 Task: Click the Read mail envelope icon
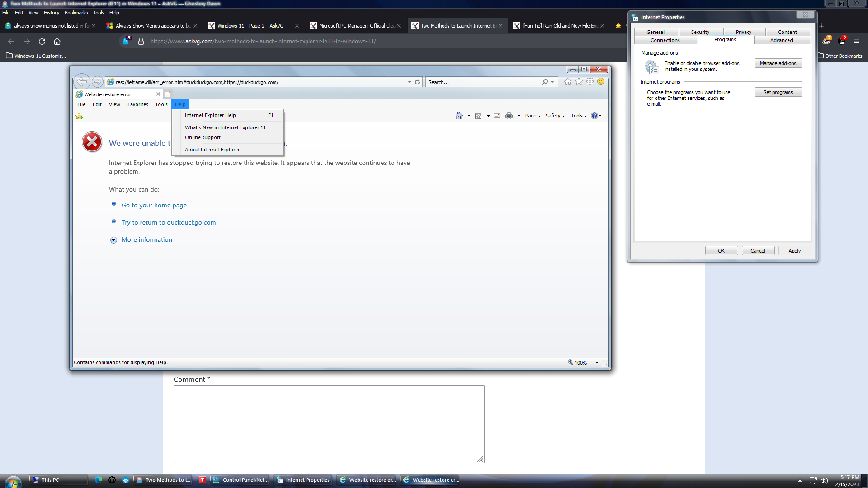click(497, 116)
